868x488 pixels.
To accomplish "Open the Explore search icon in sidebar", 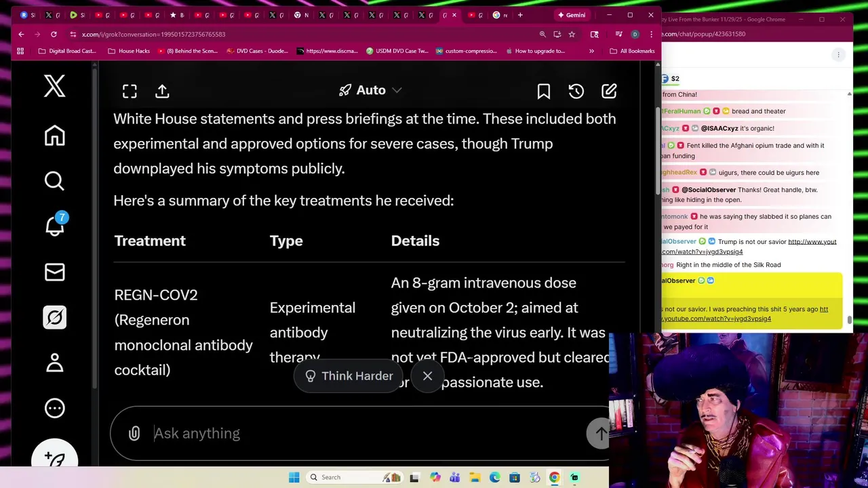I will point(54,181).
